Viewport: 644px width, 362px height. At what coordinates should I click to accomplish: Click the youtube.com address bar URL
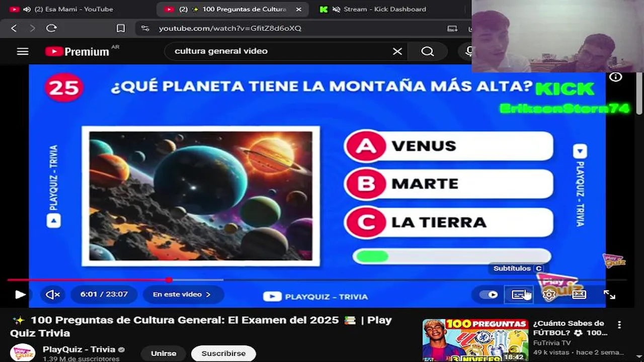pyautogui.click(x=230, y=29)
